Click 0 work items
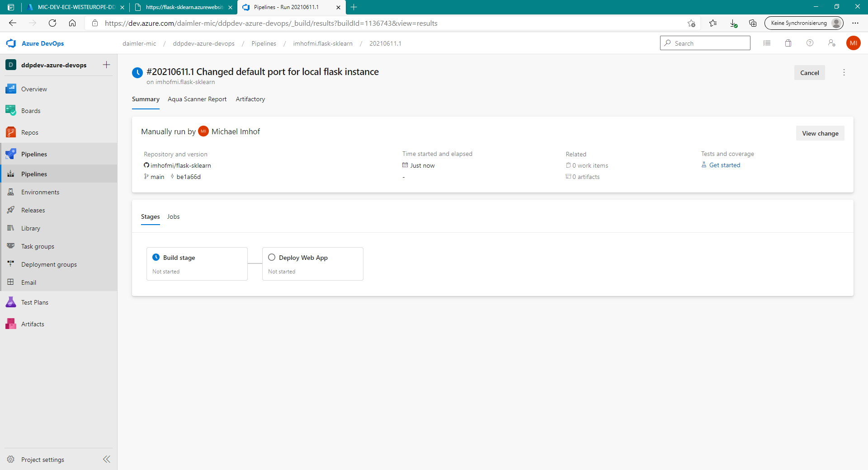The width and height of the screenshot is (868, 470). click(590, 165)
